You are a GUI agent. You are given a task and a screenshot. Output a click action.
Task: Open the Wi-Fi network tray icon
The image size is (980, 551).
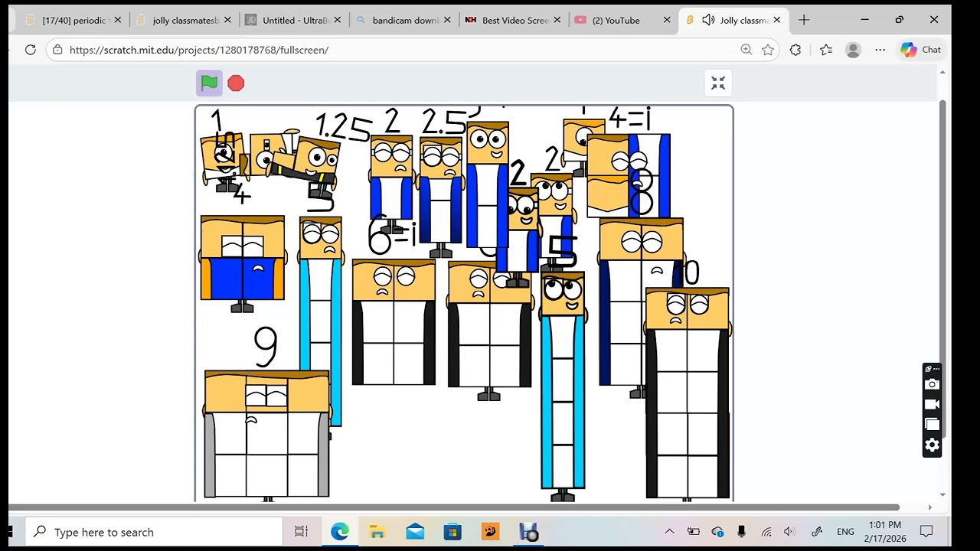click(x=766, y=532)
